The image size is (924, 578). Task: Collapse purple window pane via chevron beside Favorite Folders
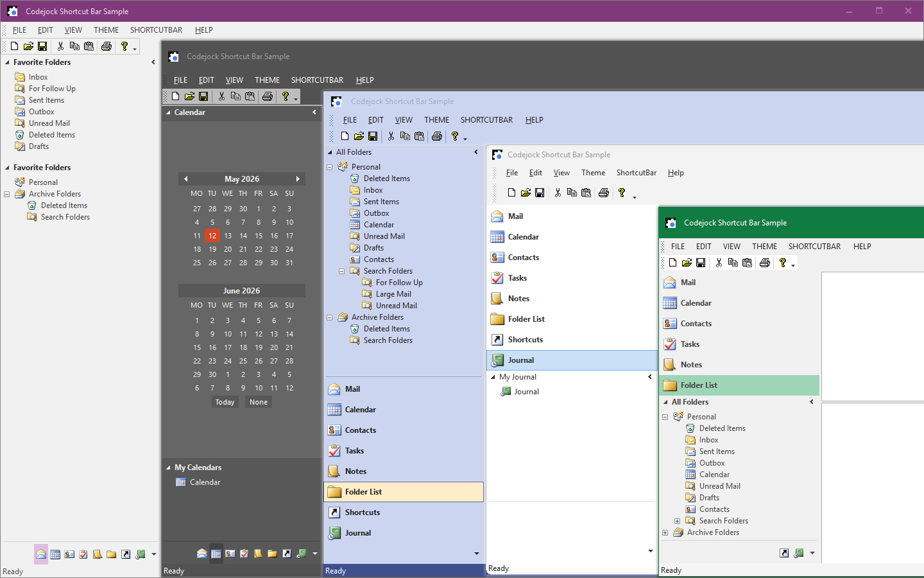[x=153, y=62]
